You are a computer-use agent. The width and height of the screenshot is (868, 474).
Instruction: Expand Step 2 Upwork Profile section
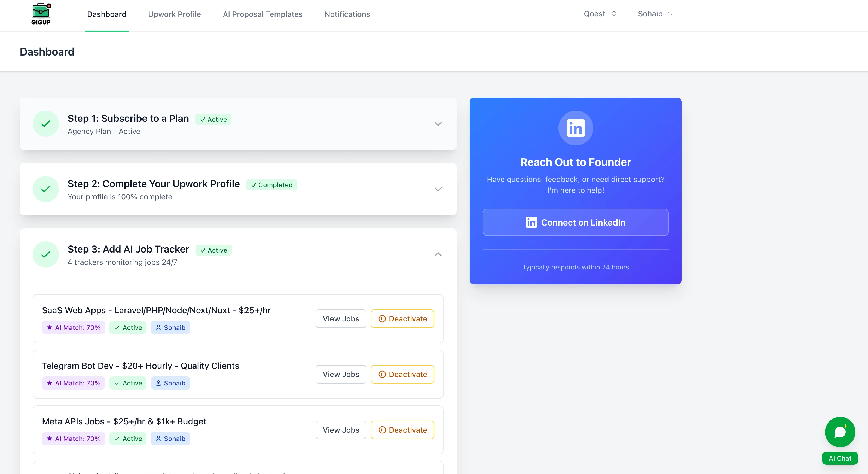click(x=438, y=189)
